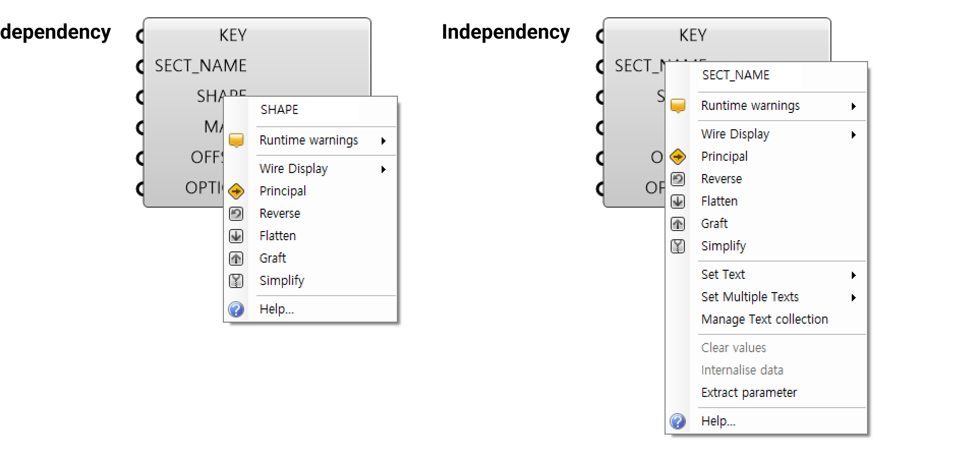
Task: Click the Help icon in SECT_NAME menu
Action: pyautogui.click(x=678, y=421)
